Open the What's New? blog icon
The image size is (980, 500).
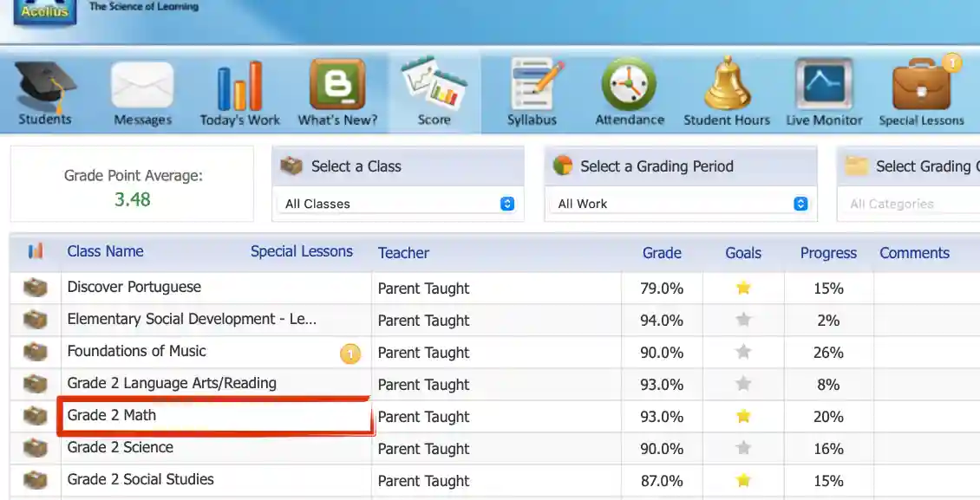(x=337, y=87)
